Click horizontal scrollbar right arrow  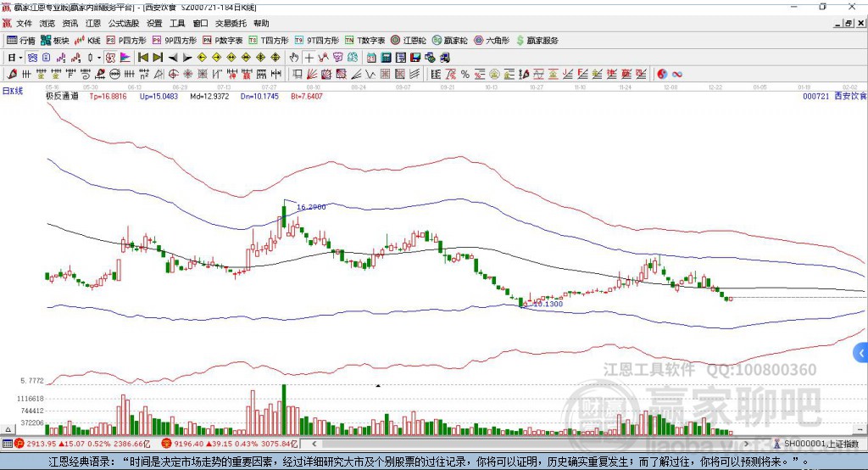(x=746, y=444)
